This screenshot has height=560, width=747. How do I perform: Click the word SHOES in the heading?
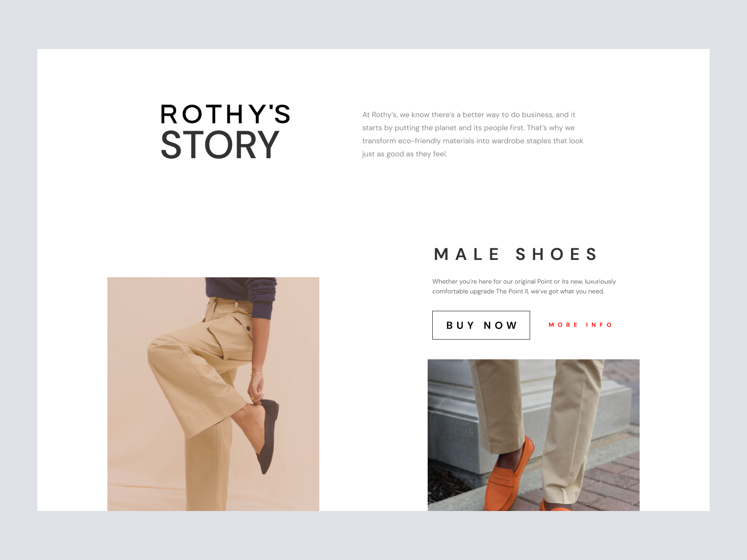(x=557, y=254)
